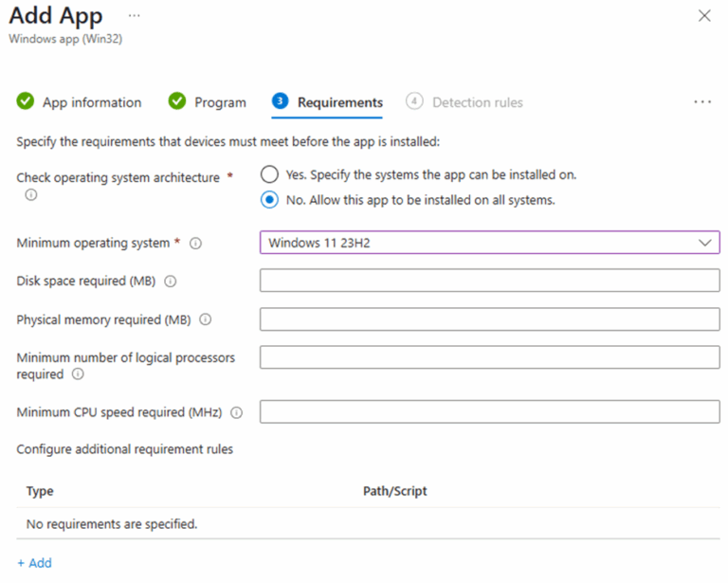Close the Add App pane

pyautogui.click(x=704, y=16)
